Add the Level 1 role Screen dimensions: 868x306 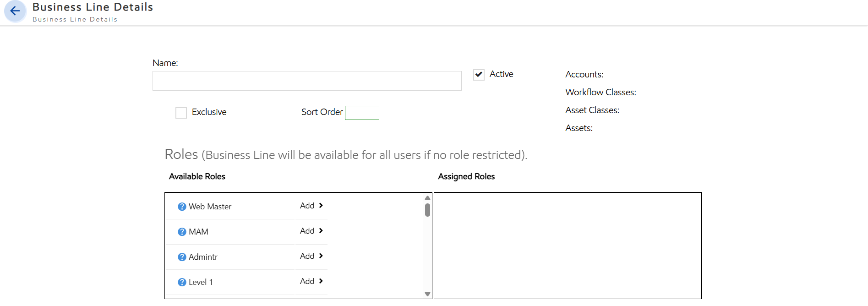tap(311, 281)
